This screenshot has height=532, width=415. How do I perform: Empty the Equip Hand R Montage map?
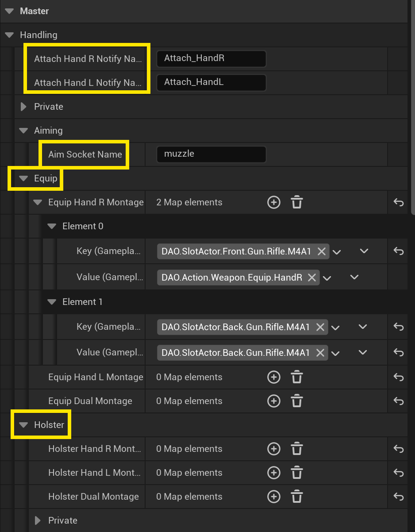coord(296,203)
